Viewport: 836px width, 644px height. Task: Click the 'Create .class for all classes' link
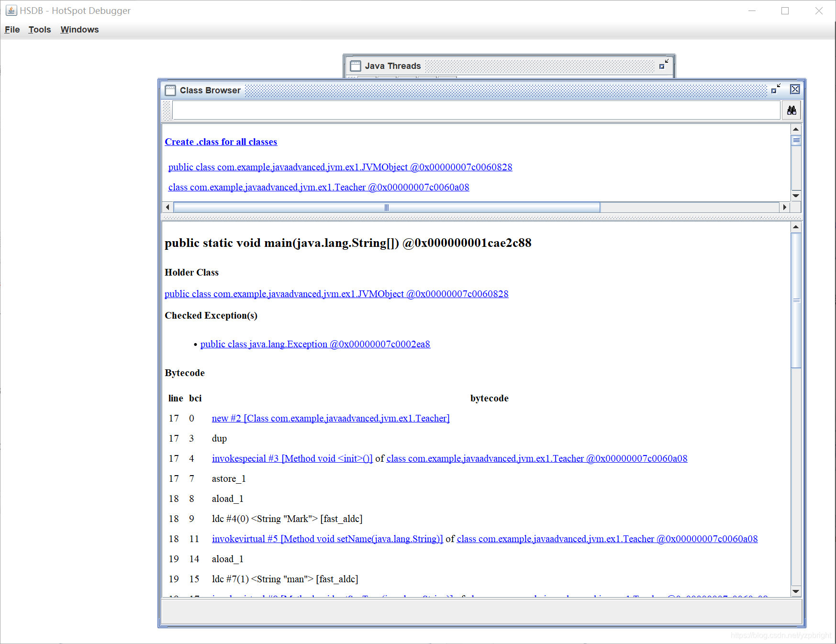221,142
